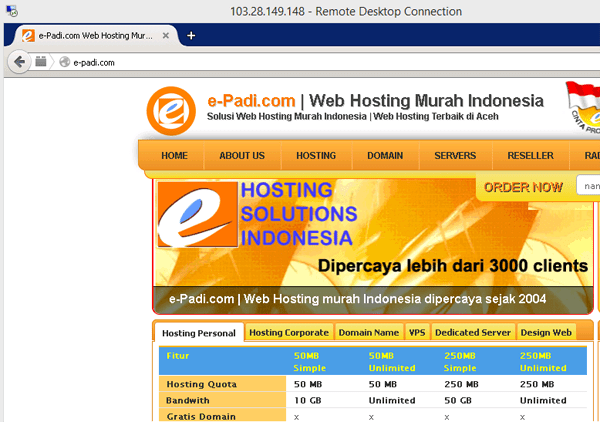Switch to the Hosting Corporate tab

289,332
